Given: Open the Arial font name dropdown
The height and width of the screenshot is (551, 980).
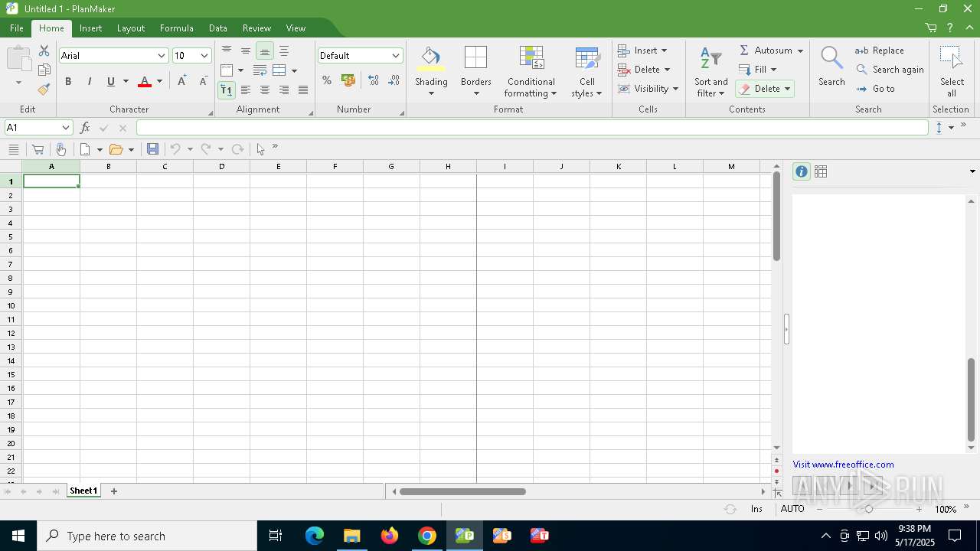Looking at the screenshot, I should point(162,56).
